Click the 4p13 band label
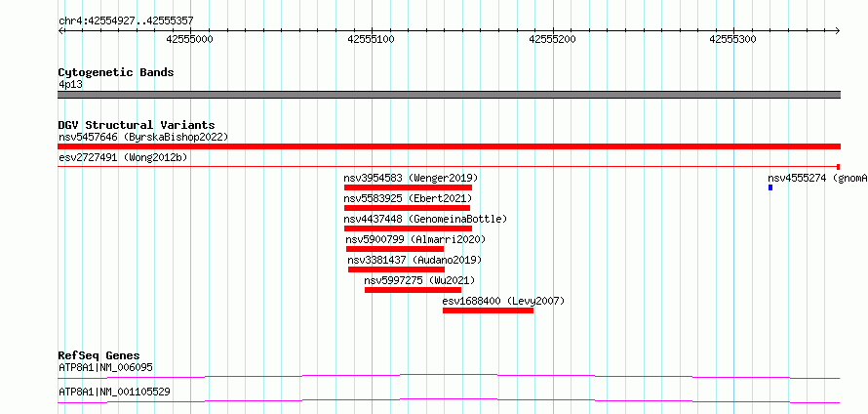The width and height of the screenshot is (868, 414). [x=71, y=85]
